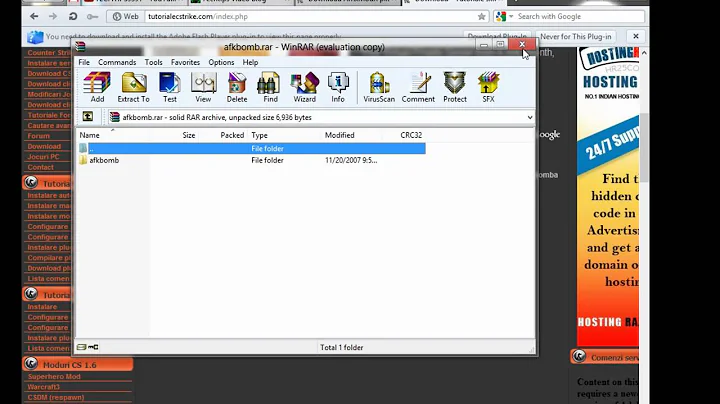Screen dimensions: 720x404
Task: Maximize the WinRAR window
Action: [x=500, y=45]
